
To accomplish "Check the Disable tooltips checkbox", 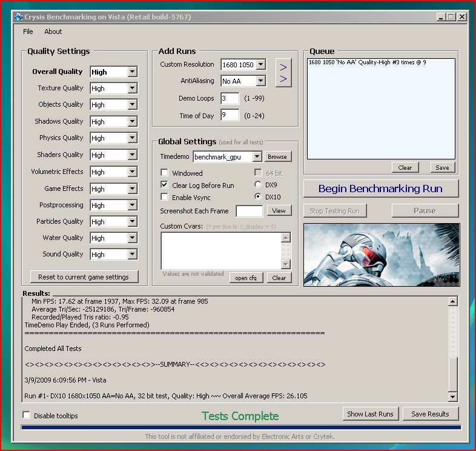I will [27, 415].
